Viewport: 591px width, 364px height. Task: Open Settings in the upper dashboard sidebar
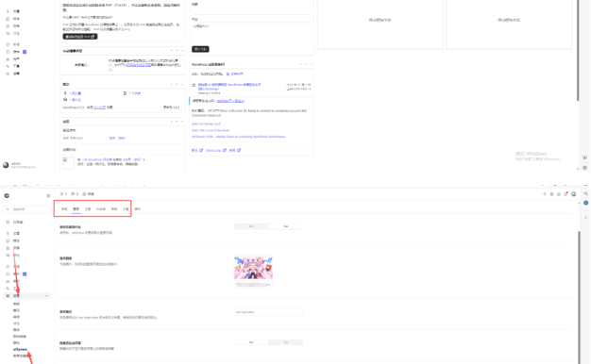(16, 74)
